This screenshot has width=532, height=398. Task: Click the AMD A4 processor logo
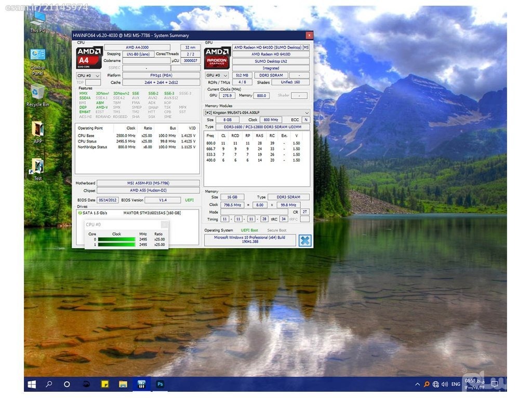tap(89, 57)
